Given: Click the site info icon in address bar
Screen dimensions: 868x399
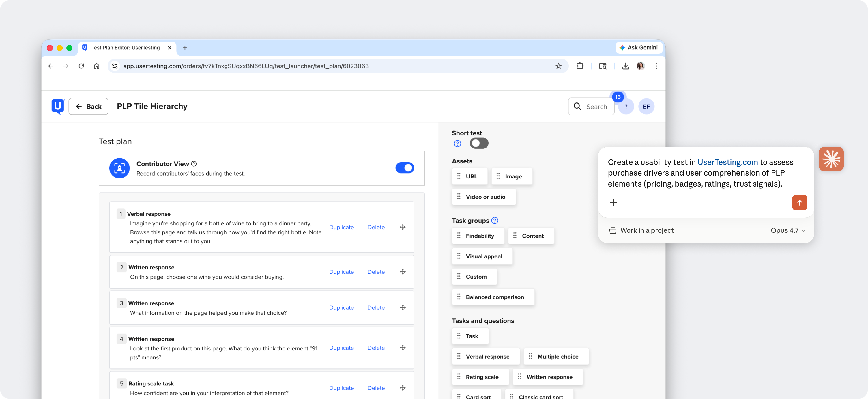Looking at the screenshot, I should (115, 66).
